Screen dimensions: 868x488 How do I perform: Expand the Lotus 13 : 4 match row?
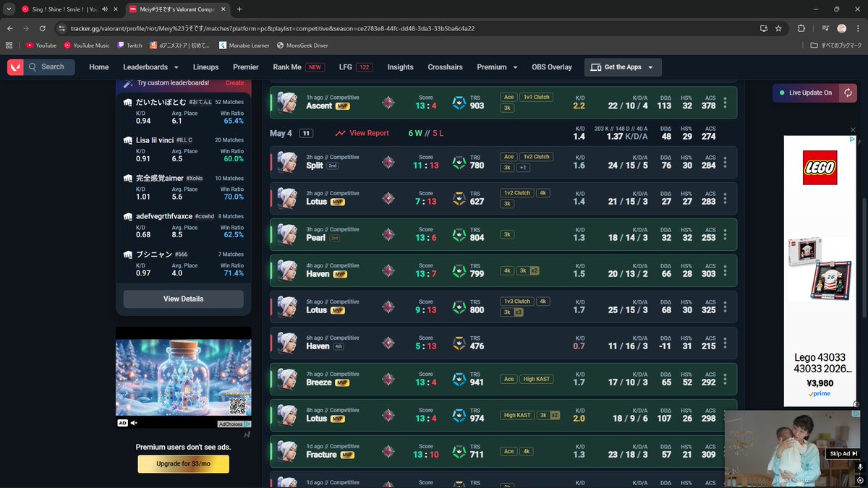[x=503, y=416]
